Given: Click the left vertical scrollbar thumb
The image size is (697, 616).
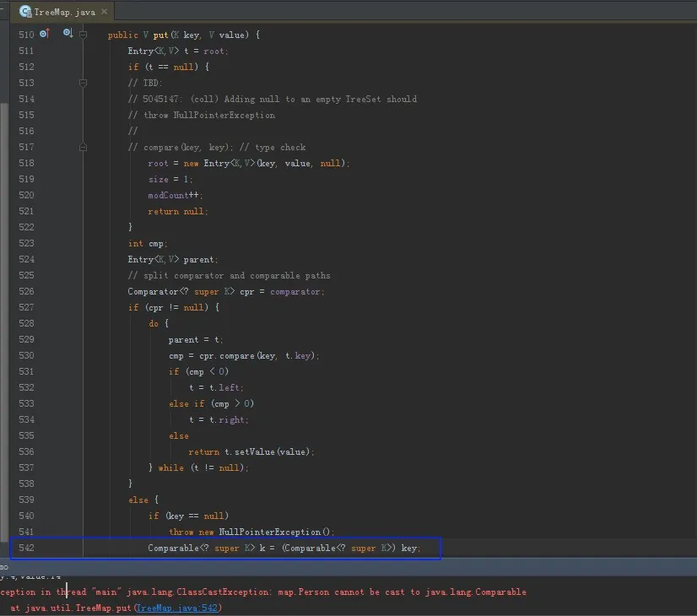Looking at the screenshot, I should 3,321.
